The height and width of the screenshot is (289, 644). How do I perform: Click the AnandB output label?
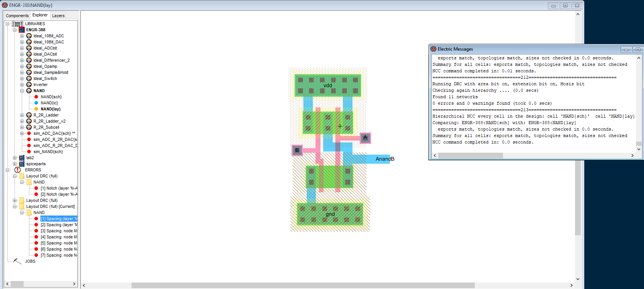point(385,159)
